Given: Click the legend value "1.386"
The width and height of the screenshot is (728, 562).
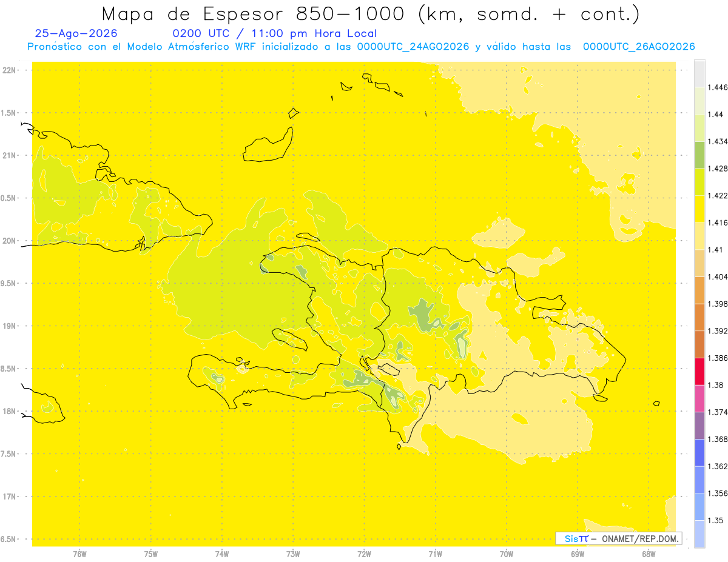Looking at the screenshot, I should click(x=718, y=358).
